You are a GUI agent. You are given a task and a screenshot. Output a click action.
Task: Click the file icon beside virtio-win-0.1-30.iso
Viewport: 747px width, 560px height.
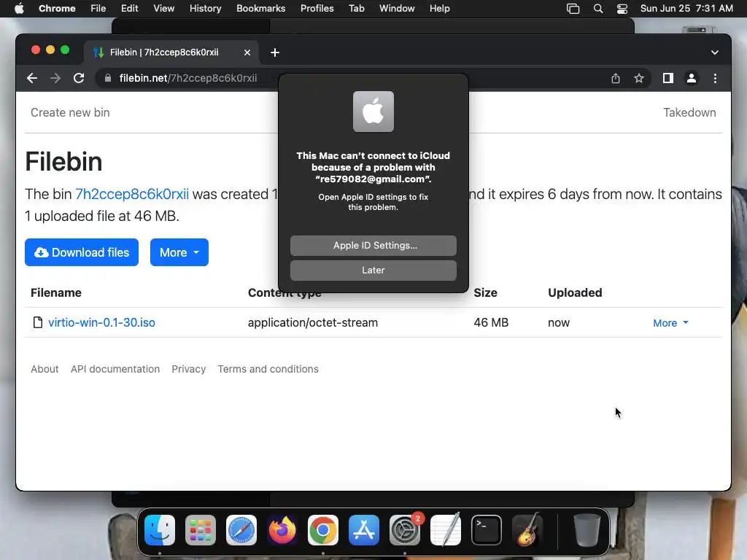[x=38, y=322]
